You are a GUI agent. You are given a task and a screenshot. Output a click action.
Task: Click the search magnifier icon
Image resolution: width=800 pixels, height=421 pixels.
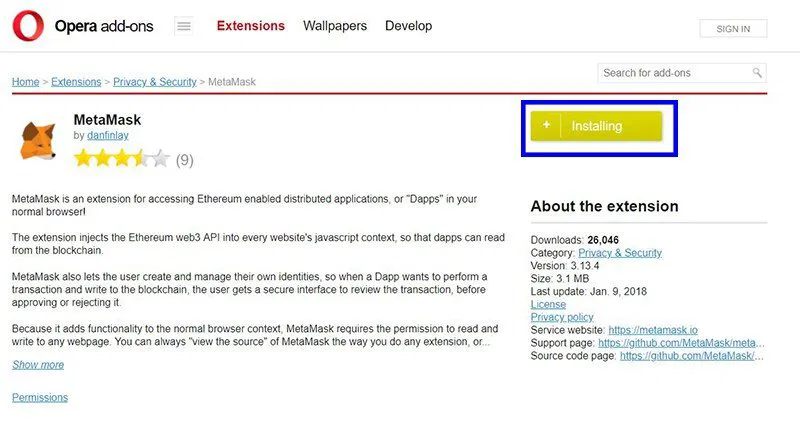pyautogui.click(x=757, y=73)
